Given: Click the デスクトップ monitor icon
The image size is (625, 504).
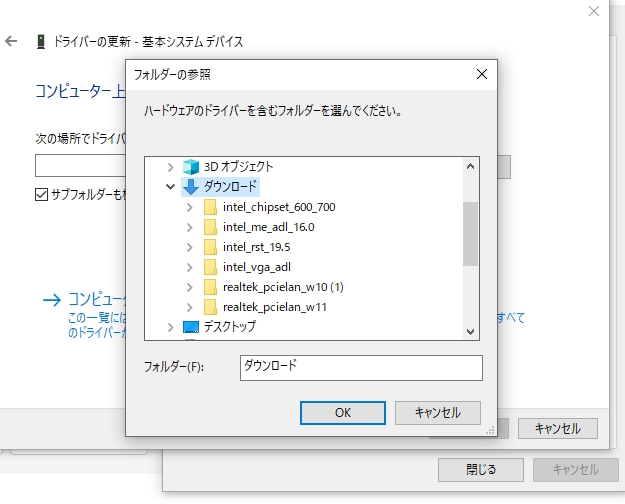Looking at the screenshot, I should pos(191,327).
